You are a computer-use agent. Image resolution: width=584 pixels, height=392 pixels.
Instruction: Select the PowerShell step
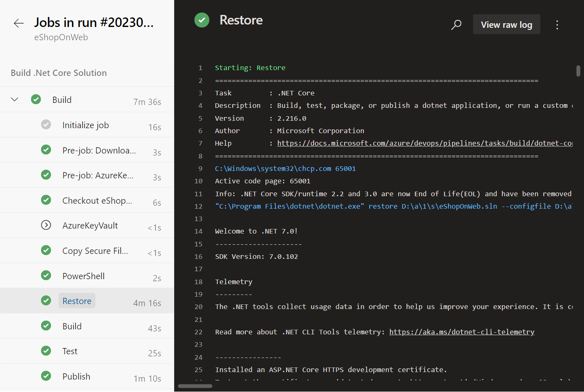(87, 276)
